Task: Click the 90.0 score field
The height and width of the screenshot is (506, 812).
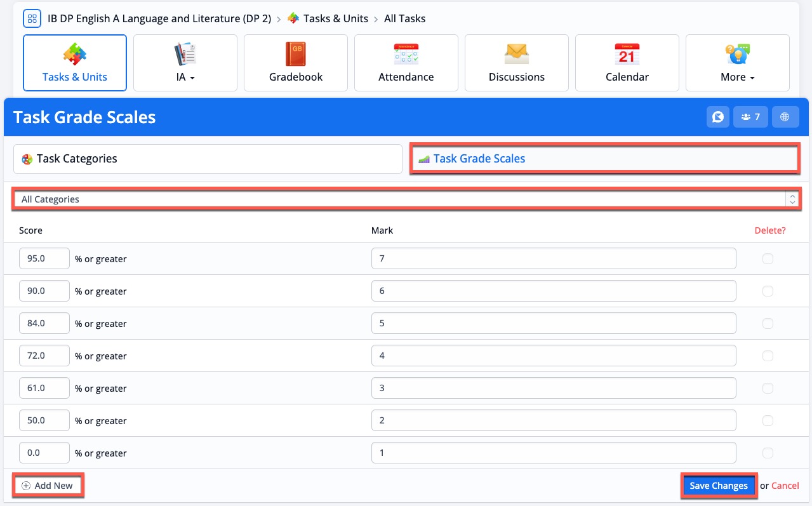Action: (44, 291)
